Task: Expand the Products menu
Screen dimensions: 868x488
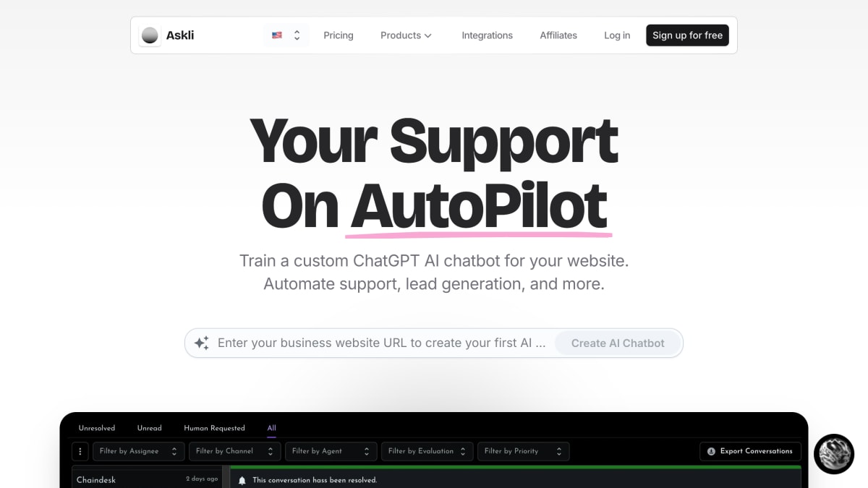Action: [406, 35]
